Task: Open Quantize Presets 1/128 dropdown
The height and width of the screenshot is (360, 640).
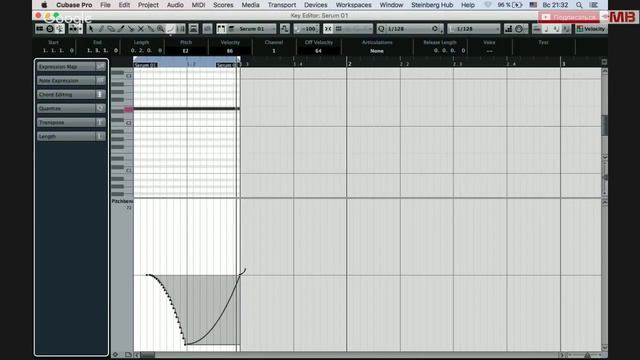Action: [409, 29]
